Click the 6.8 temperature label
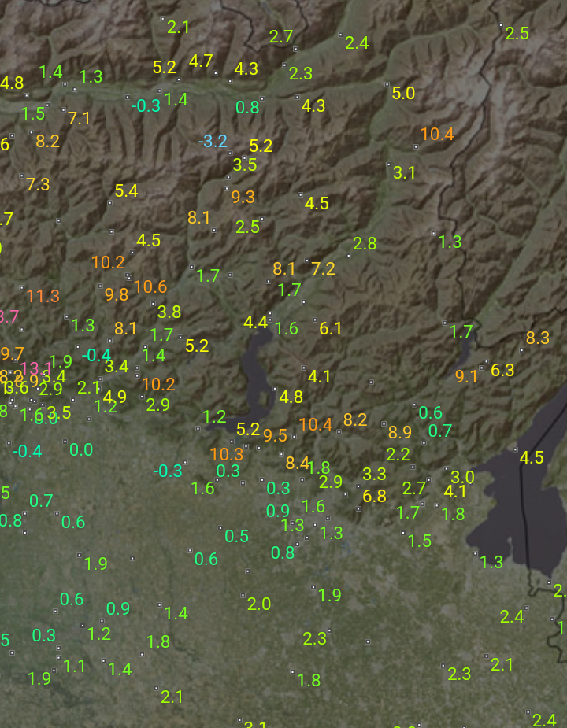The image size is (567, 728). (374, 497)
